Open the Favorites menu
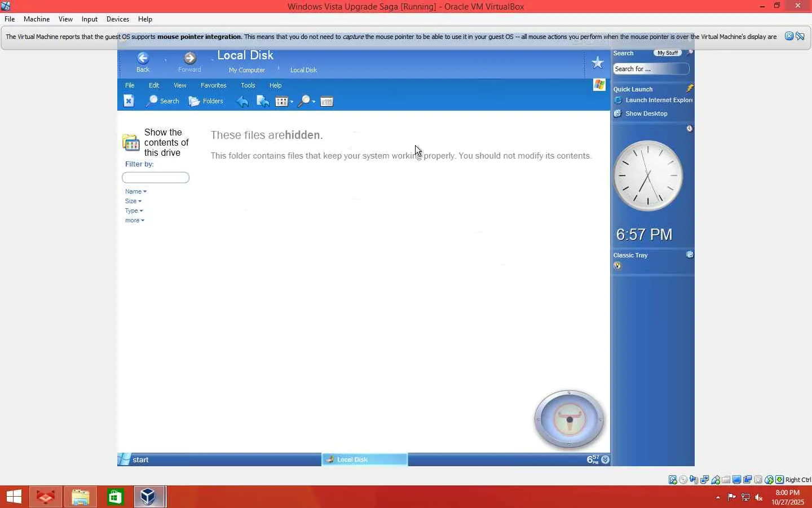Screen dimensions: 812x508 tap(214, 85)
